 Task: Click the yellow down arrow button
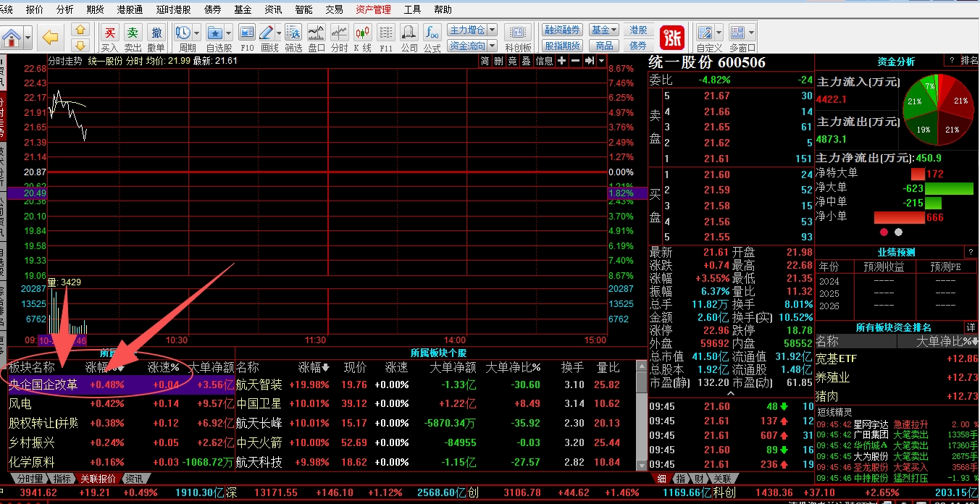[x=80, y=45]
